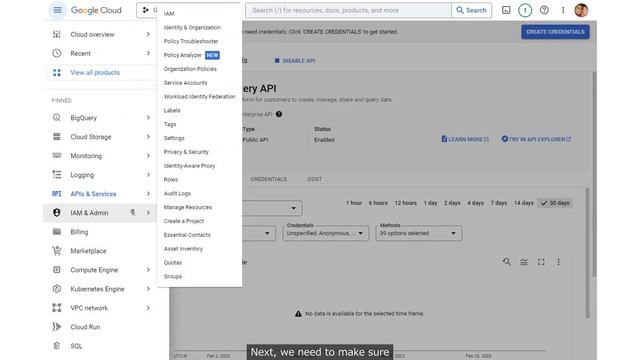
Task: Open the hamburger navigation menu
Action: pyautogui.click(x=57, y=10)
